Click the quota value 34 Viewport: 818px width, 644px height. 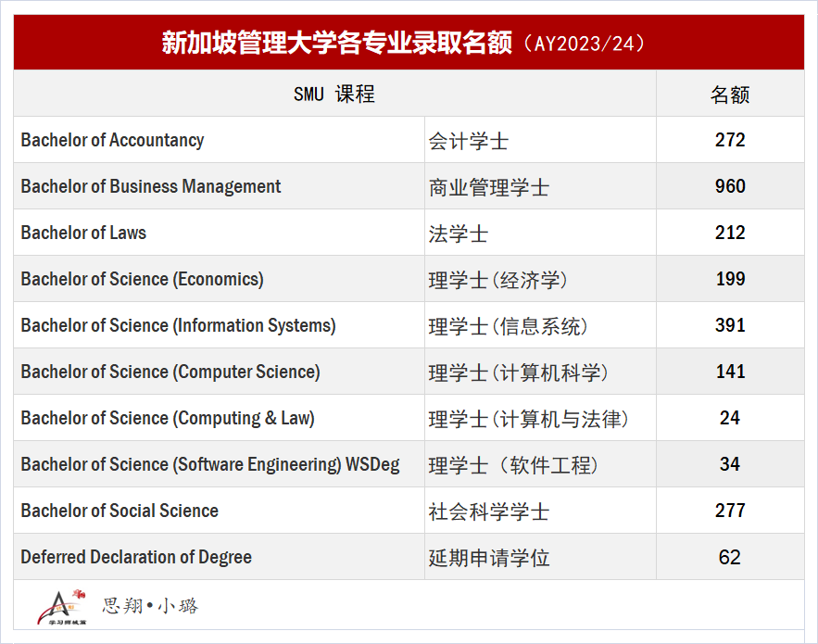(730, 464)
